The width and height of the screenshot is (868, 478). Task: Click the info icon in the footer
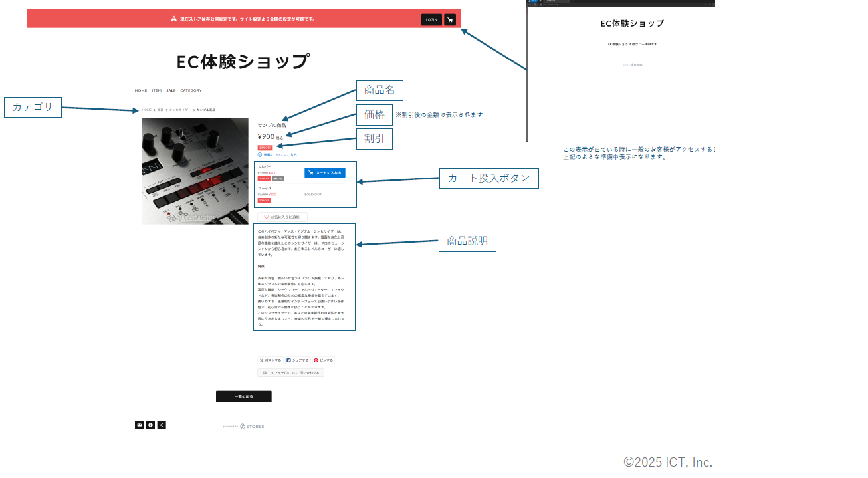coord(150,425)
